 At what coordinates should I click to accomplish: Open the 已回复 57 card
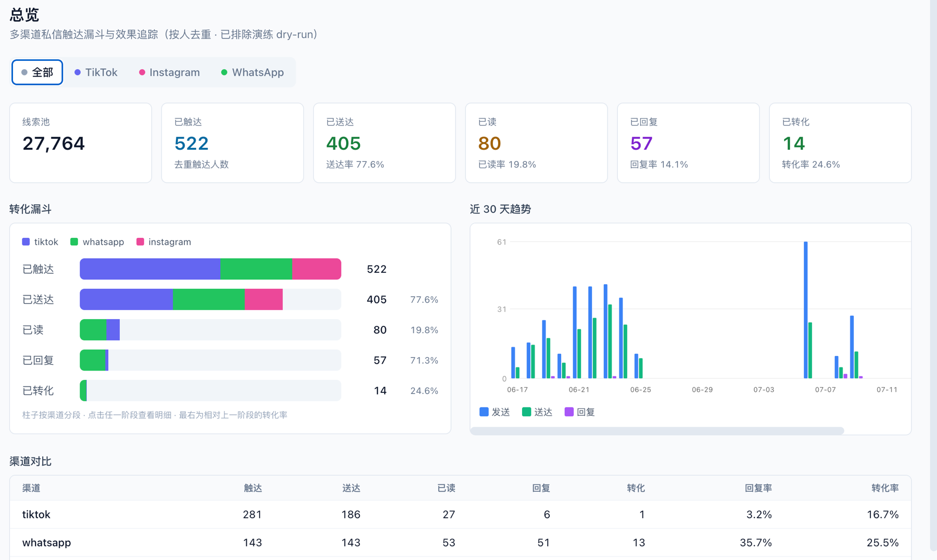[688, 143]
